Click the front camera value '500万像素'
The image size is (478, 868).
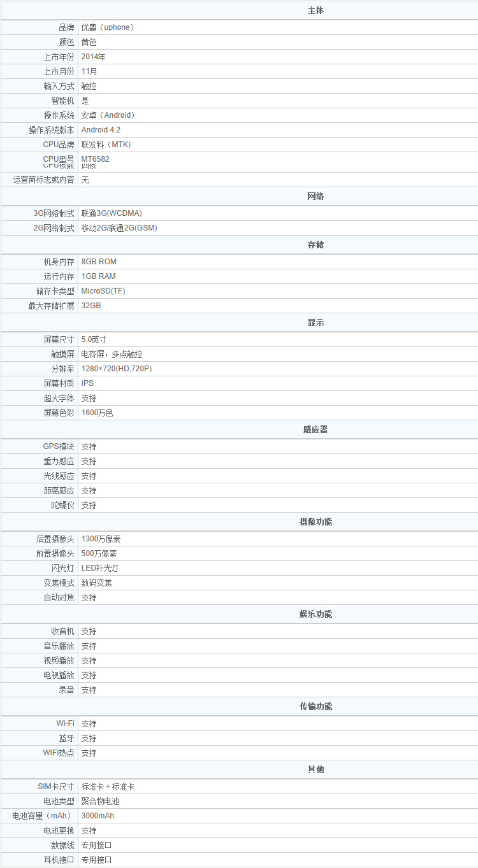(x=99, y=553)
